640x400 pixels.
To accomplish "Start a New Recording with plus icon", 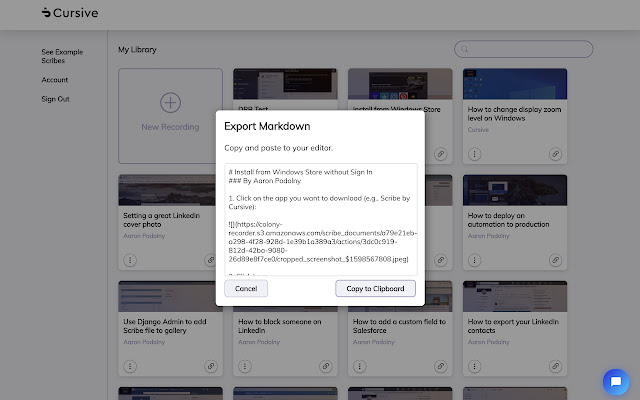I will [170, 102].
